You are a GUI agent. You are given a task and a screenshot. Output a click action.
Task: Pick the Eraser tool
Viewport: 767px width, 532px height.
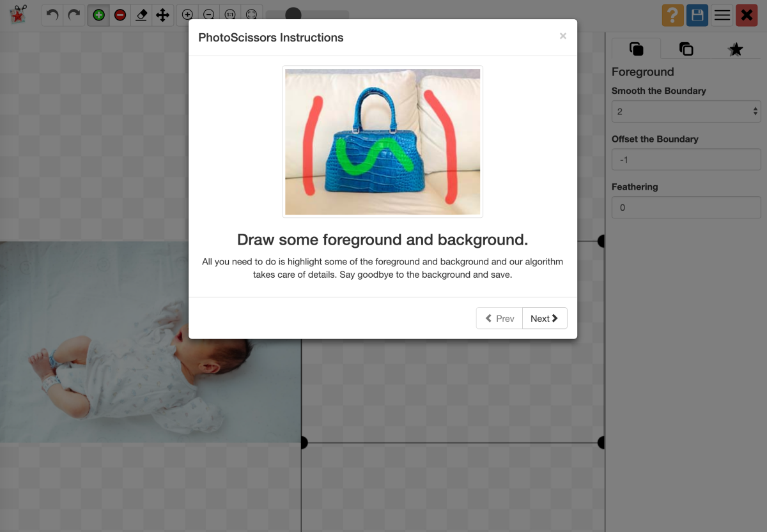click(142, 15)
